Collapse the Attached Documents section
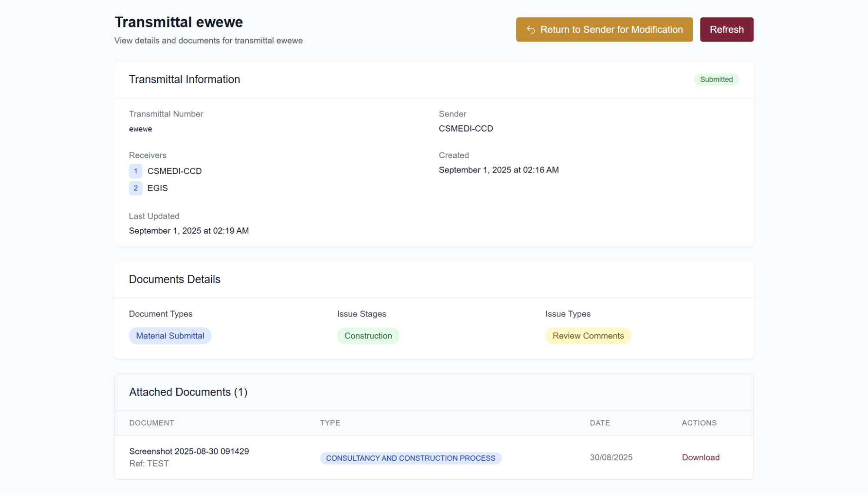This screenshot has height=495, width=868. [x=188, y=392]
